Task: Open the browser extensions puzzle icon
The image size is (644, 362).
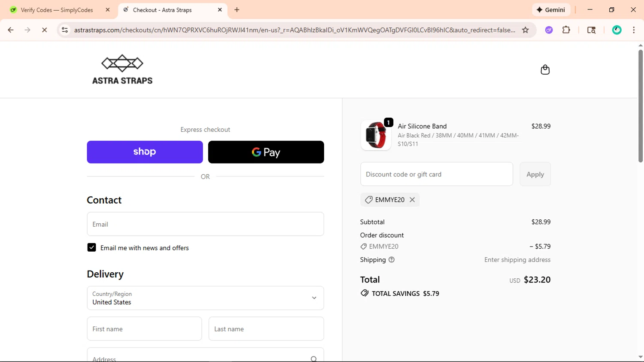Action: (566, 30)
